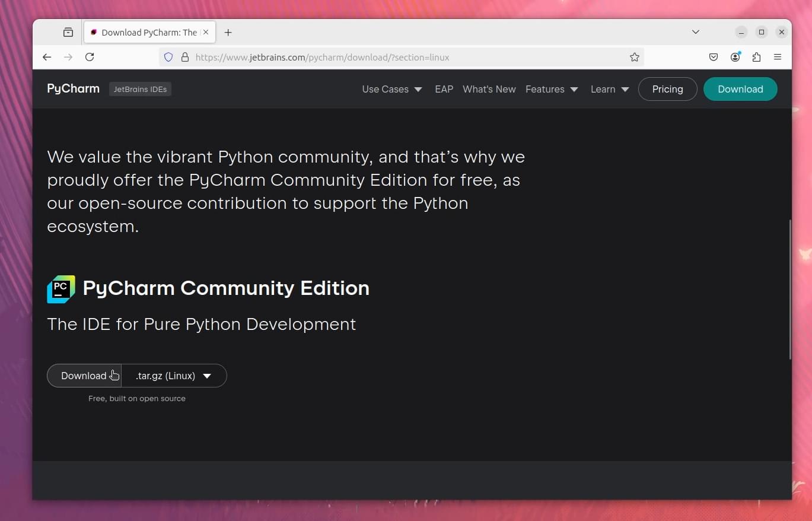
Task: Click the PyCharm Community Edition logo icon
Action: tap(61, 289)
